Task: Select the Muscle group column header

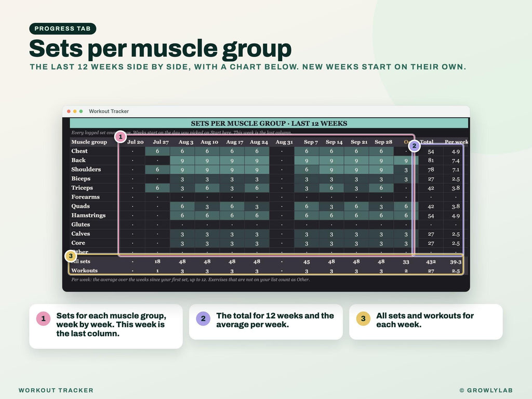Action: [89, 142]
